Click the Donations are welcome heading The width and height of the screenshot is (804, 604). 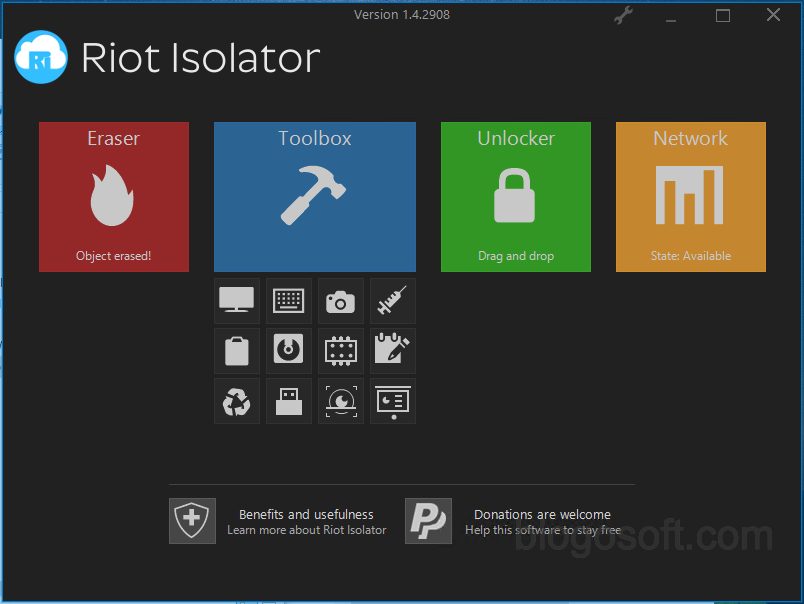pos(542,514)
